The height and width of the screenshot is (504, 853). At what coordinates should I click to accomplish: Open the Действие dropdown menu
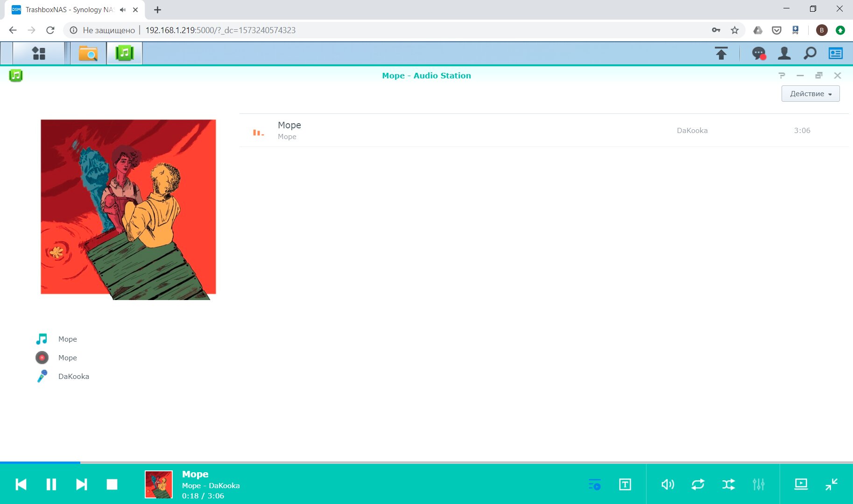click(x=811, y=94)
